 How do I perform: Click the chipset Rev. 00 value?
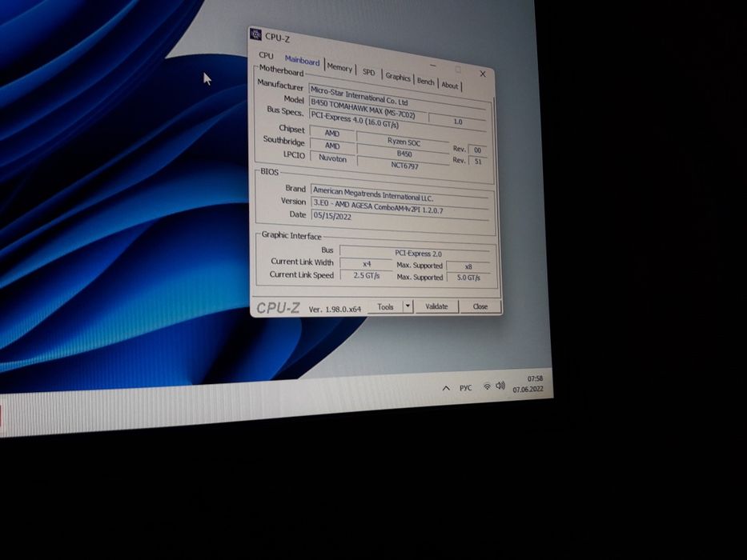pyautogui.click(x=477, y=150)
